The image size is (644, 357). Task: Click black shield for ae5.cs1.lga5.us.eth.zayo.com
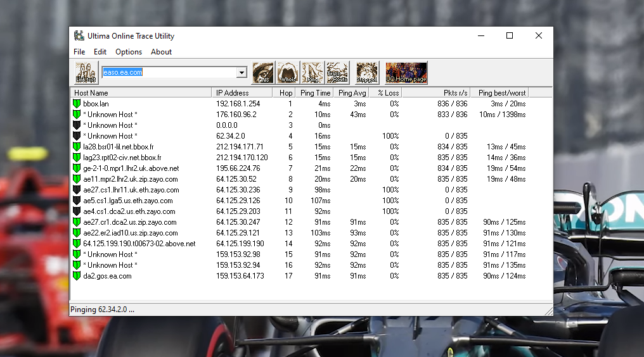pyautogui.click(x=77, y=200)
